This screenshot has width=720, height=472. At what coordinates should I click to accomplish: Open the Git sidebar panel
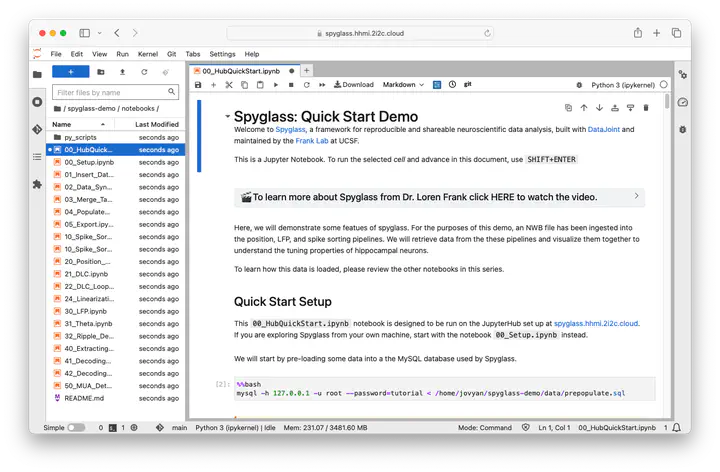click(x=37, y=129)
